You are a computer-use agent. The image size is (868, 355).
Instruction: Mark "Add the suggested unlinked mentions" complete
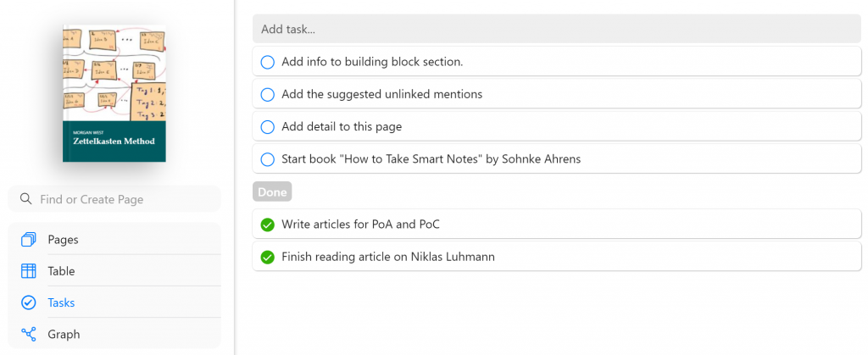coord(268,94)
